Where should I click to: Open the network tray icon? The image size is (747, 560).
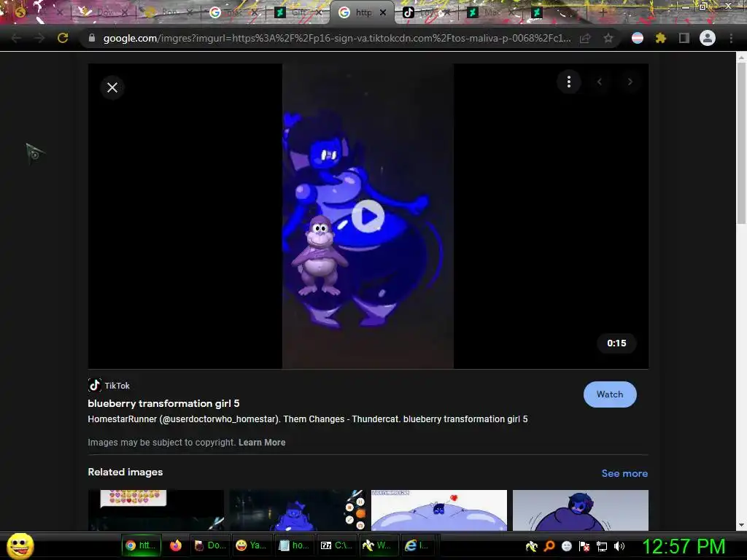pos(602,547)
